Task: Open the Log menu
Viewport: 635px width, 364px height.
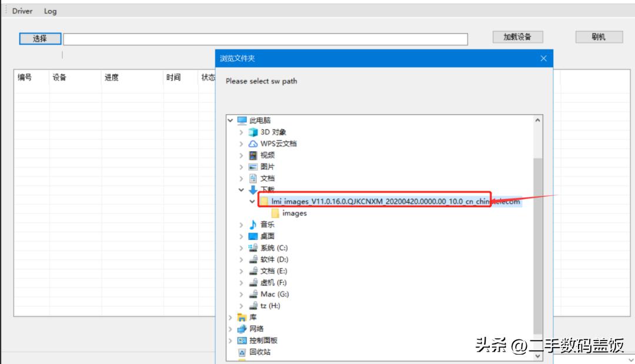Action: point(50,11)
